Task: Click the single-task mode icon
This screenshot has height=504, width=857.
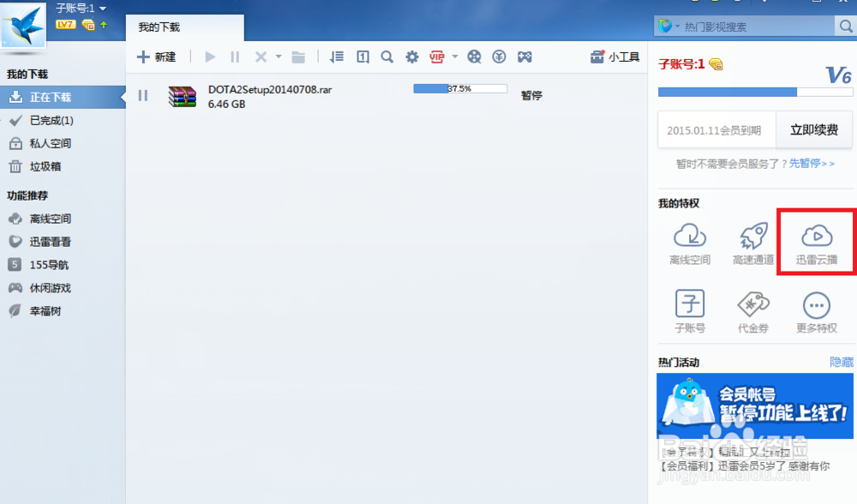Action: (363, 57)
